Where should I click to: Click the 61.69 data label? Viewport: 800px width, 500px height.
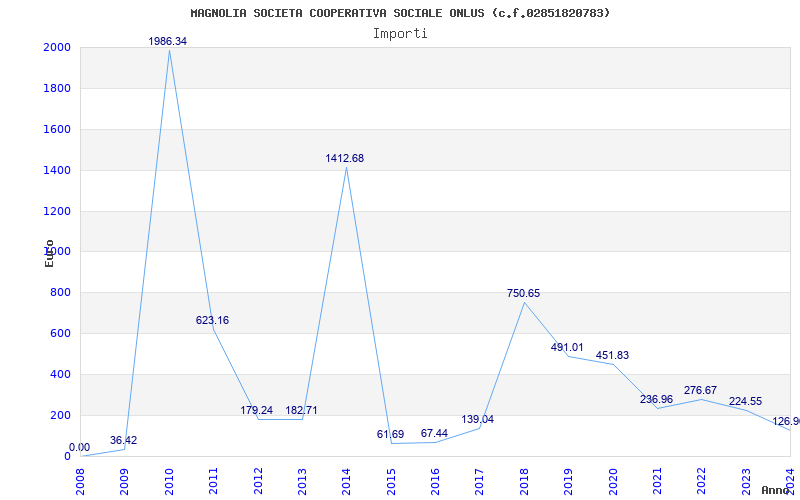click(x=390, y=435)
